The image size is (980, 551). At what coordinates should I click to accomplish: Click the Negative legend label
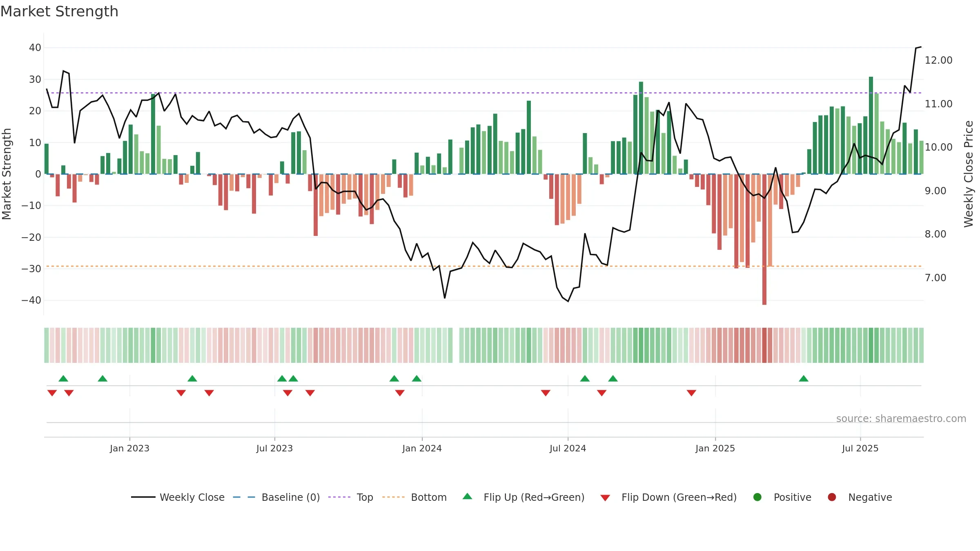870,497
